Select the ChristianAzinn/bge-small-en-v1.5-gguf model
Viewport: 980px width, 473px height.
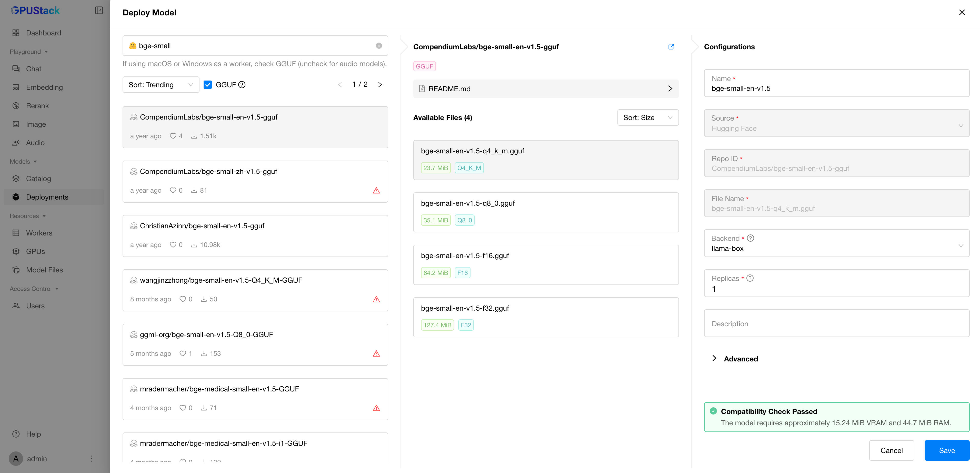click(255, 235)
